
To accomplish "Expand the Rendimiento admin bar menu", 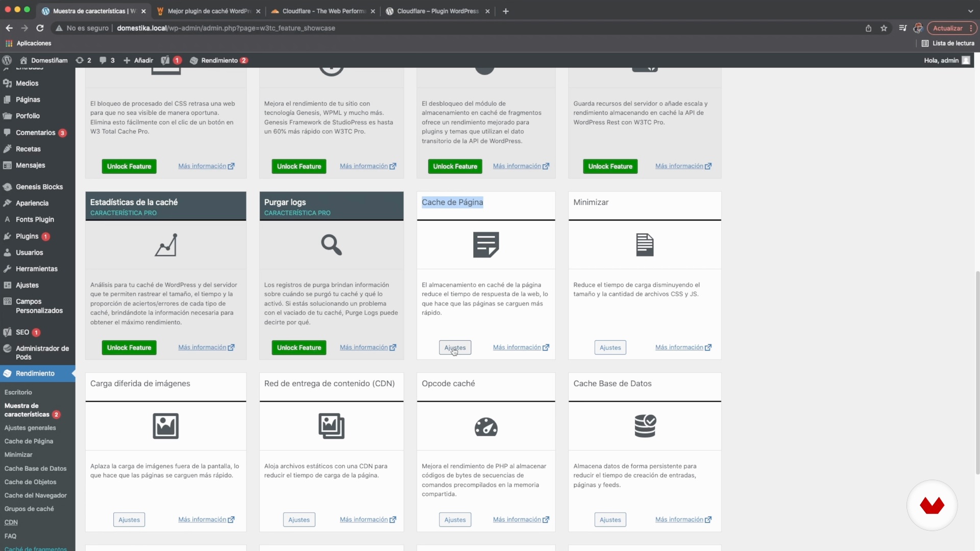I will click(x=219, y=60).
